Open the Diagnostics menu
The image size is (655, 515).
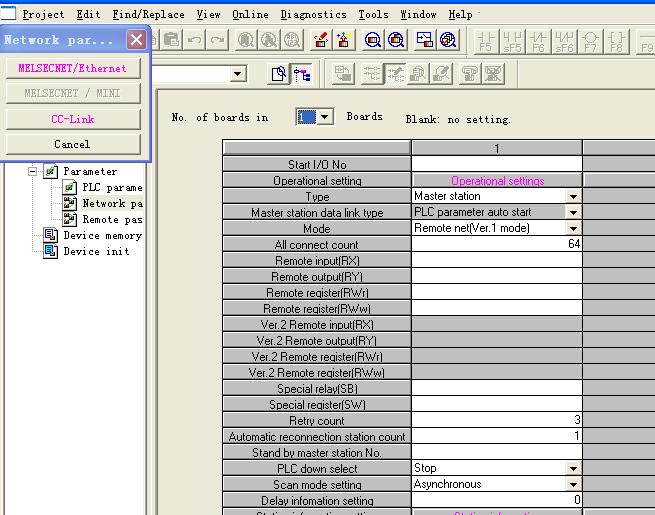(313, 15)
